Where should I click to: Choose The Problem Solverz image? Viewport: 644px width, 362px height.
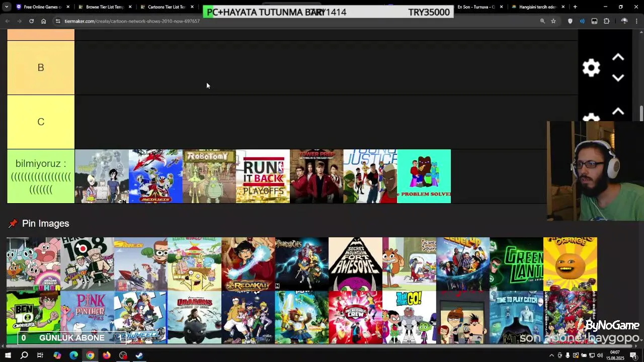[x=424, y=176]
